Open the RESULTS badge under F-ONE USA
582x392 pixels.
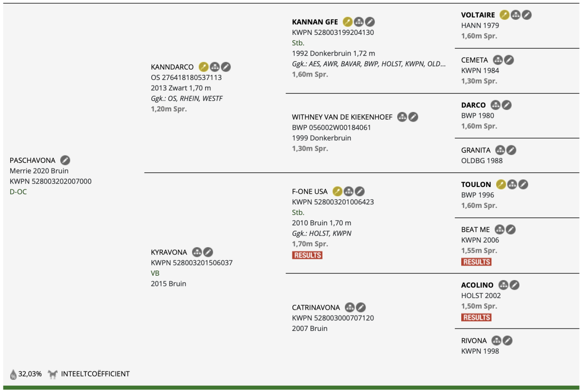point(307,255)
